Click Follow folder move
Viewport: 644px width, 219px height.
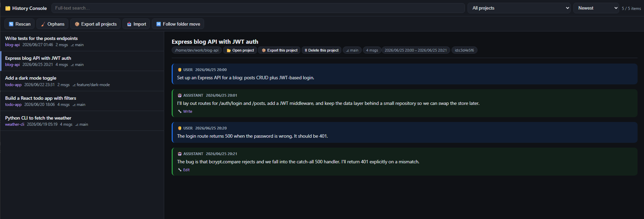click(178, 24)
